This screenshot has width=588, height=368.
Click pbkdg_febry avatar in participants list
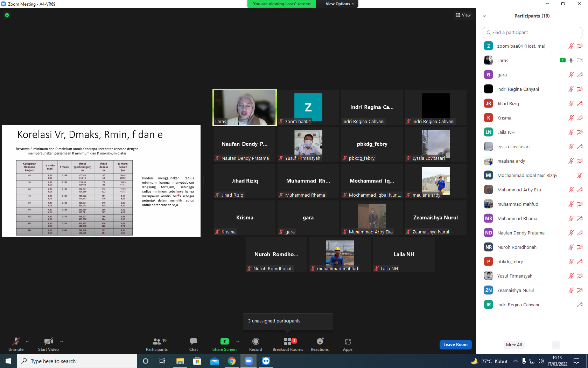tap(488, 261)
